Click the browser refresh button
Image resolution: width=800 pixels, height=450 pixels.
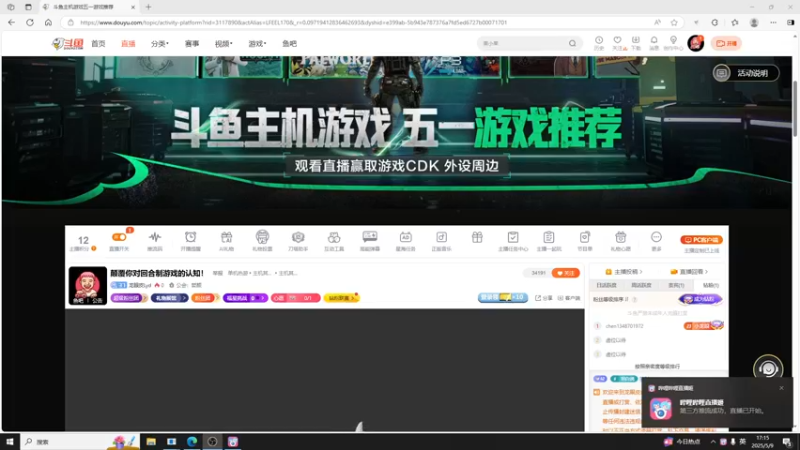pyautogui.click(x=30, y=22)
